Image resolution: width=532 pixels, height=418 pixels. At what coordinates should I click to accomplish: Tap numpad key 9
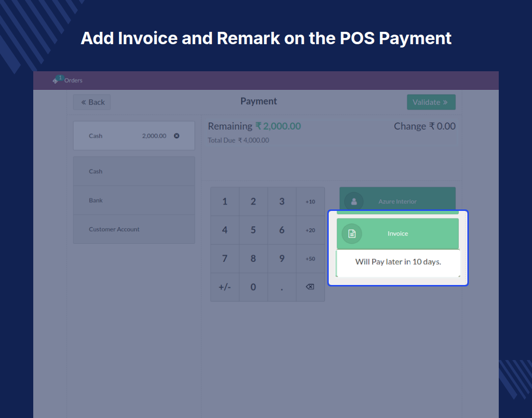282,258
